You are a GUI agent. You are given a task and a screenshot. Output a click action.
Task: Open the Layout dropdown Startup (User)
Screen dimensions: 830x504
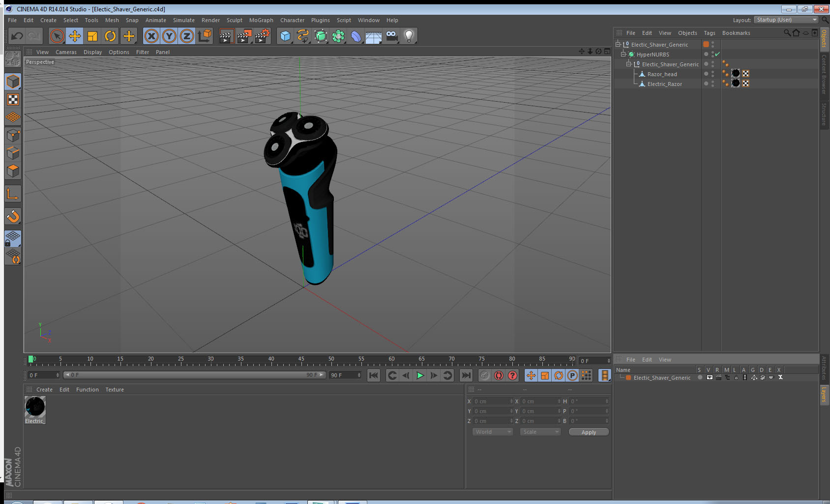point(787,20)
